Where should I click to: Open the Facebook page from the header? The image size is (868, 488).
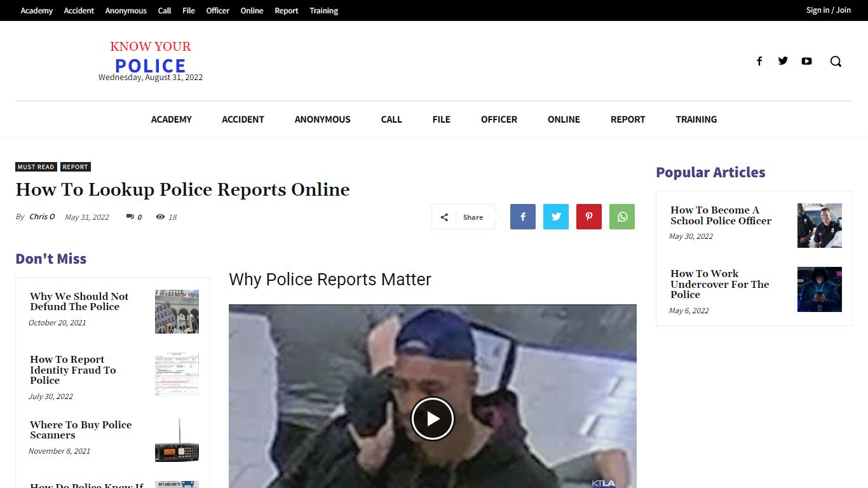point(759,61)
